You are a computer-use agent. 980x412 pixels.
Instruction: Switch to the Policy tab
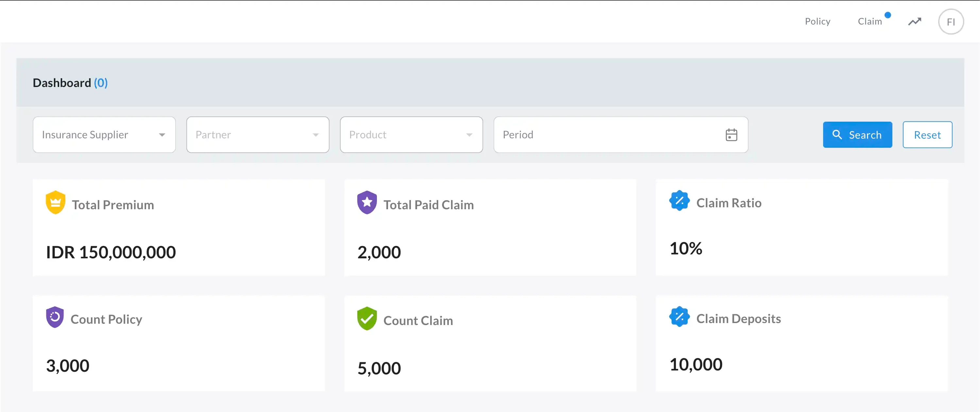point(818,21)
